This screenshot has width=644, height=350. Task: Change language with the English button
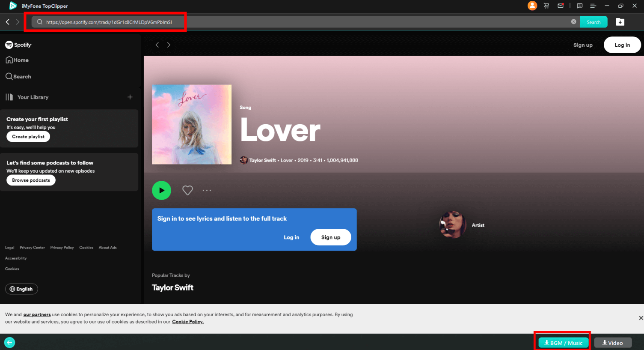click(21, 289)
